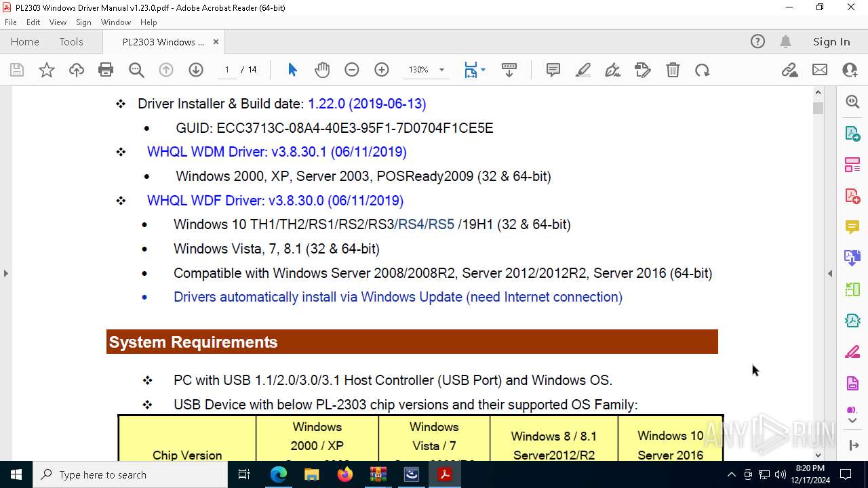
Task: Open Create PDF tool in sidebar
Action: pos(852,196)
